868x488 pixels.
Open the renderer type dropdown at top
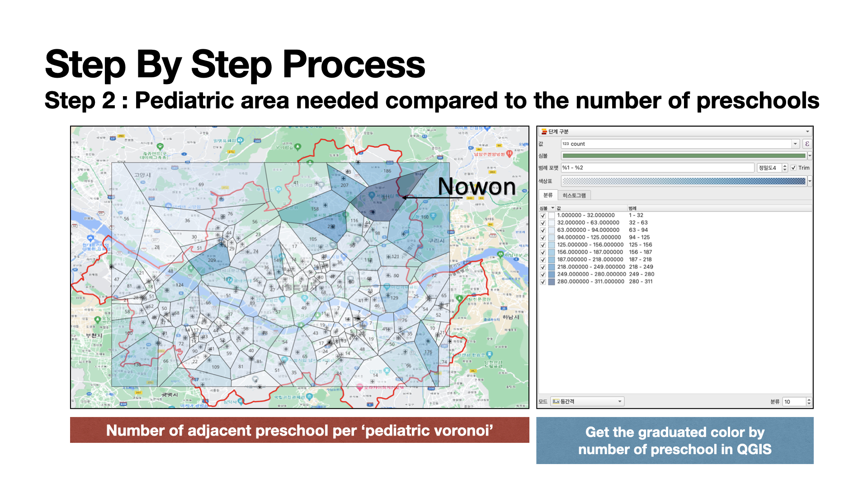click(x=807, y=131)
